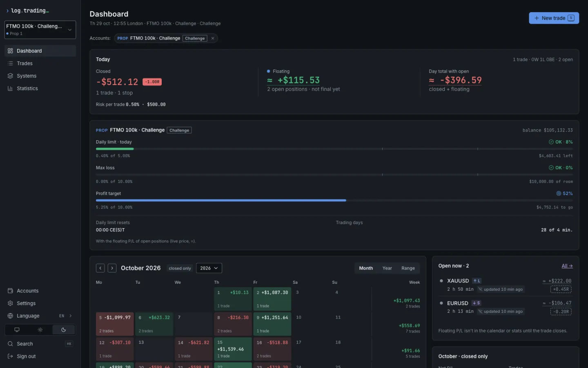Click the Challenge tag in the account card
Viewport: 588px width, 368px height.
click(179, 130)
